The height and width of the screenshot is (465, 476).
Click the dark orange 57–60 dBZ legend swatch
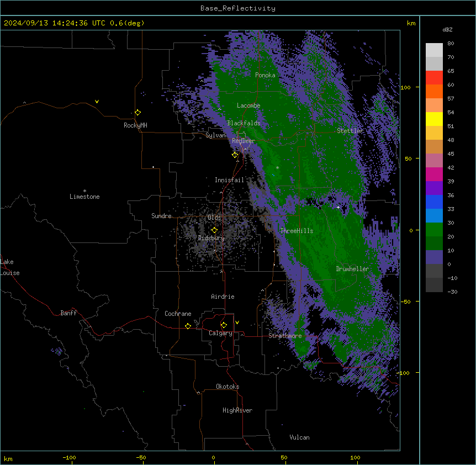434,91
